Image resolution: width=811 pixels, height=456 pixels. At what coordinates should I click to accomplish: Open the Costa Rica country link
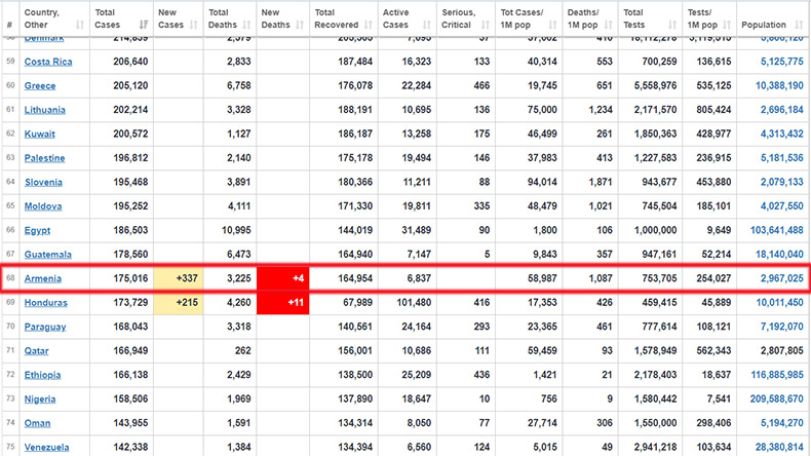click(x=48, y=62)
